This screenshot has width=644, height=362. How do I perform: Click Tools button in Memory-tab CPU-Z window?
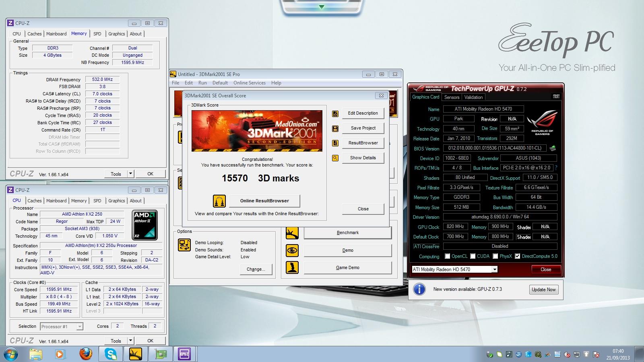(x=116, y=174)
